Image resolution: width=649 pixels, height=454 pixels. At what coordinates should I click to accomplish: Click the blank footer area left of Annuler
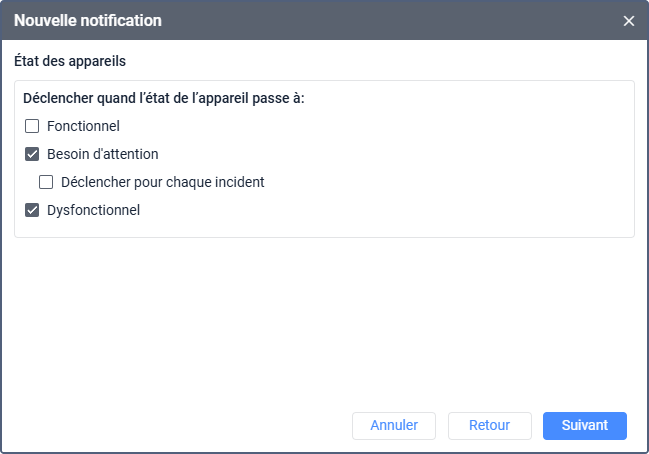click(x=180, y=425)
